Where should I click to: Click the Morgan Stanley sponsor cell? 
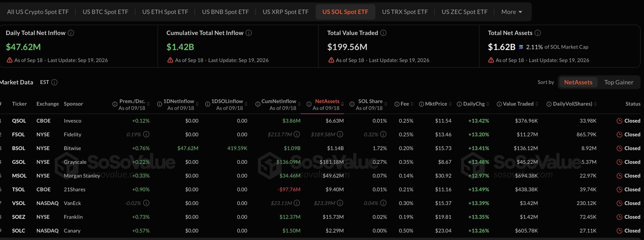click(82, 176)
